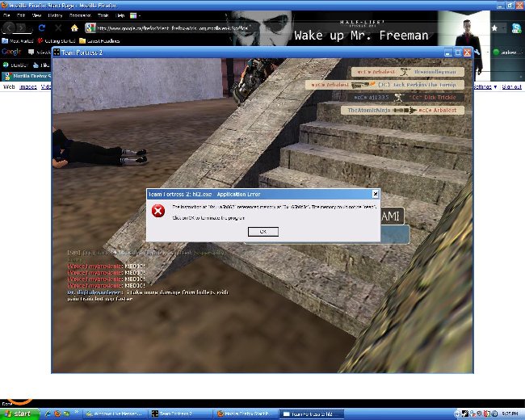Open Firefox Help menu
The width and height of the screenshot is (525, 420).
[x=120, y=15]
